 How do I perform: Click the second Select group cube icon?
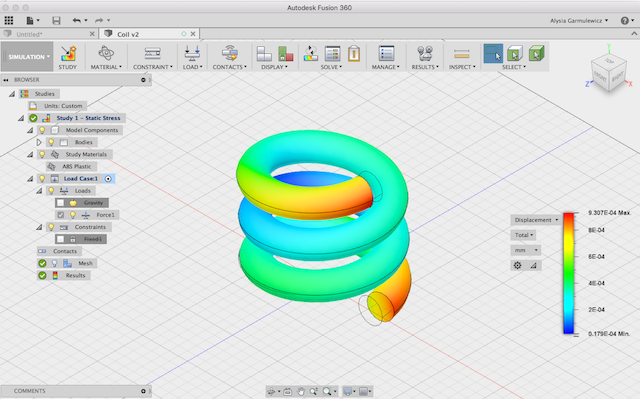pyautogui.click(x=515, y=53)
